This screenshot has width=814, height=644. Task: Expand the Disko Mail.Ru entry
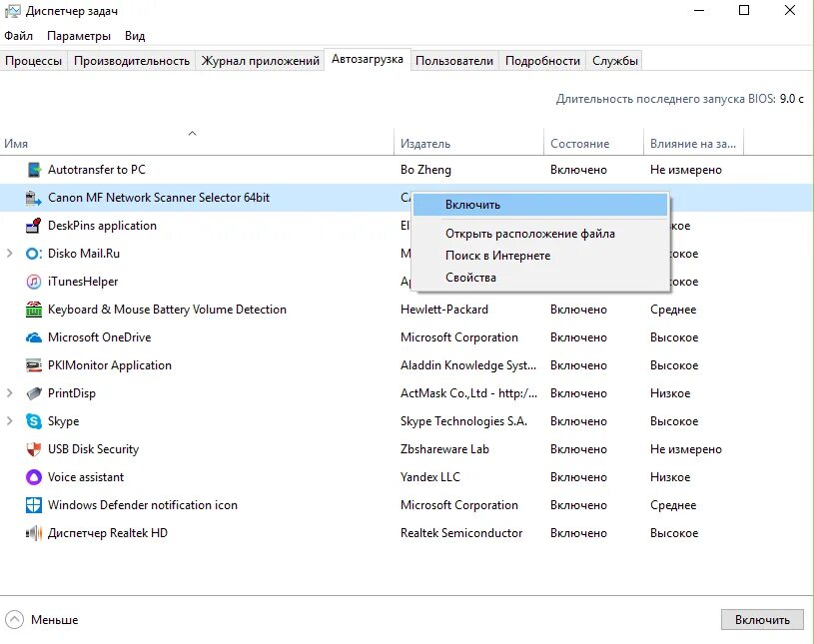(x=9, y=254)
